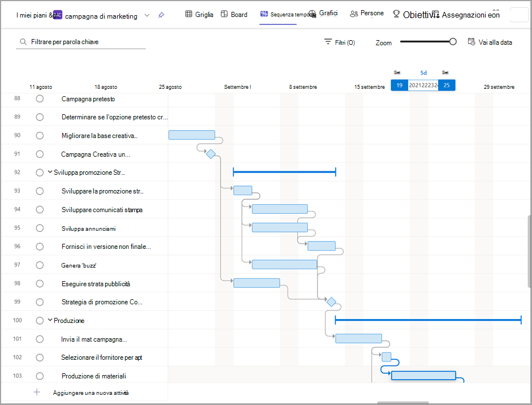Screen dimensions: 532x405
Task: Open the Obiettivi tab
Action: tap(413, 15)
